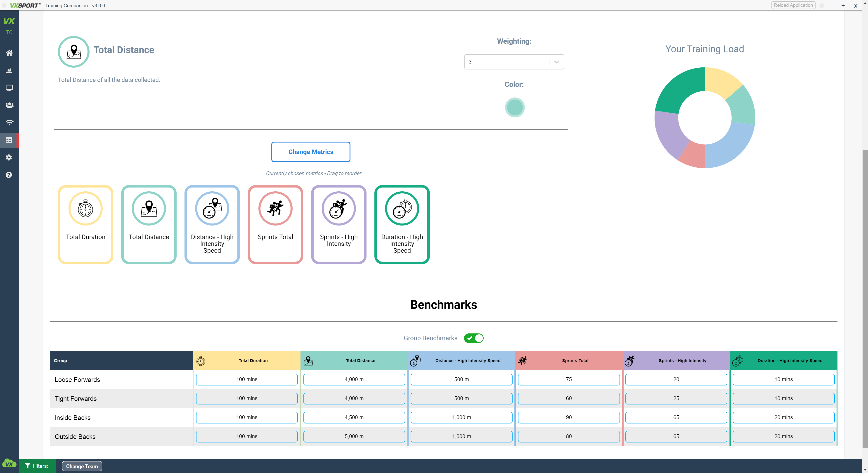Open the Filters panel
This screenshot has width=868, height=473.
37,466
